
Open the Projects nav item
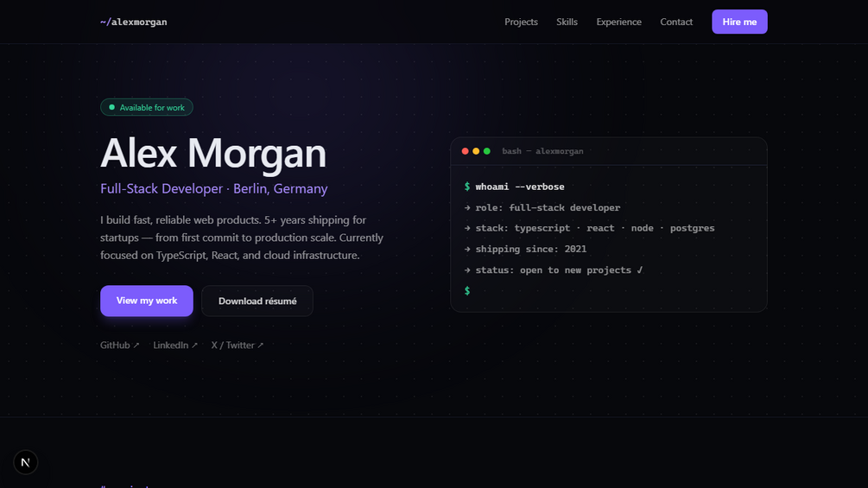pos(521,22)
